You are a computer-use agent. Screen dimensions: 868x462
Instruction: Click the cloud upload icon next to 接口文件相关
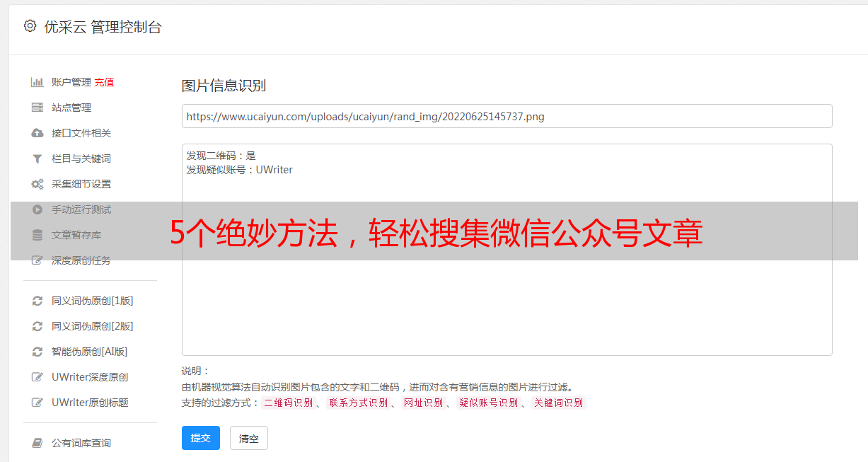[37, 133]
